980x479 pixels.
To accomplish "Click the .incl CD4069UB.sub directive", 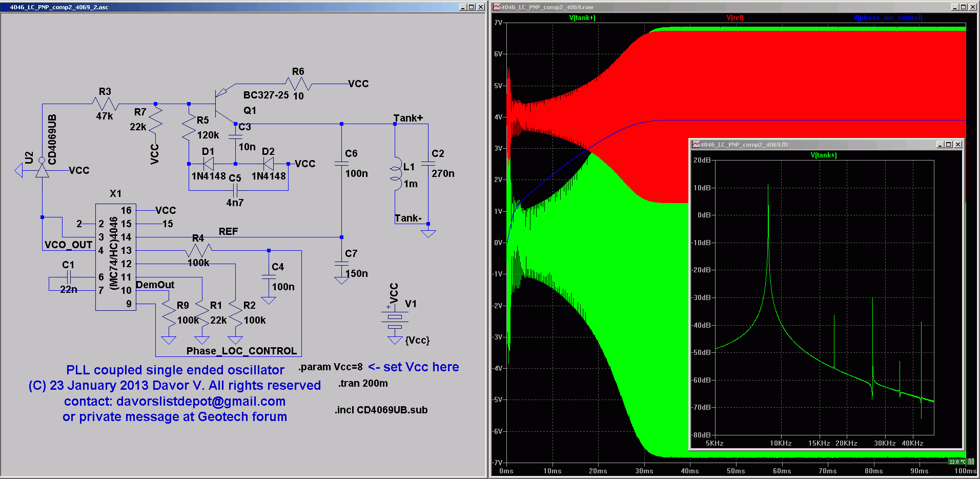I will [381, 410].
